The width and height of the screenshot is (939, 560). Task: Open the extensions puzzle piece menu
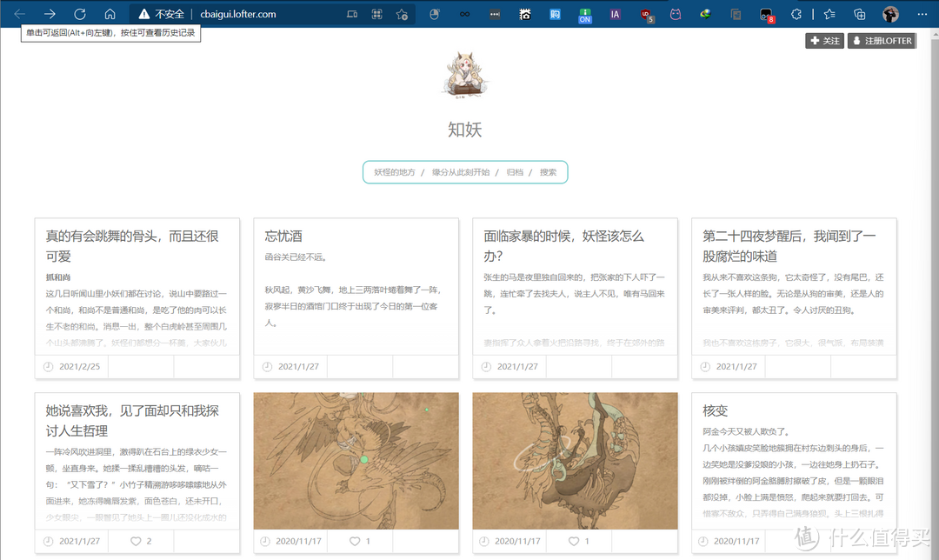coord(796,14)
